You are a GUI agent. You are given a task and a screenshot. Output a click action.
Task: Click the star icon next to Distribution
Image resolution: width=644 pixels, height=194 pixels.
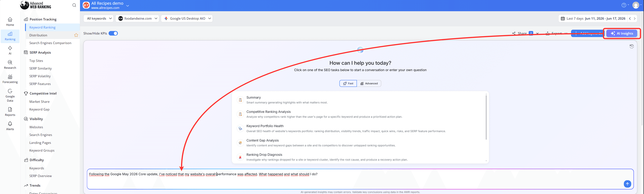point(76,35)
